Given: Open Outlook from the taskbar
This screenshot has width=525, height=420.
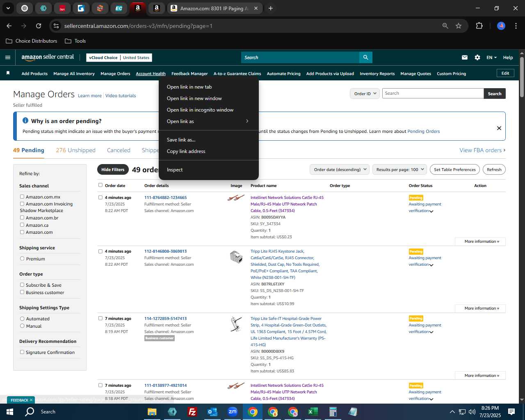Looking at the screenshot, I should (x=212, y=412).
